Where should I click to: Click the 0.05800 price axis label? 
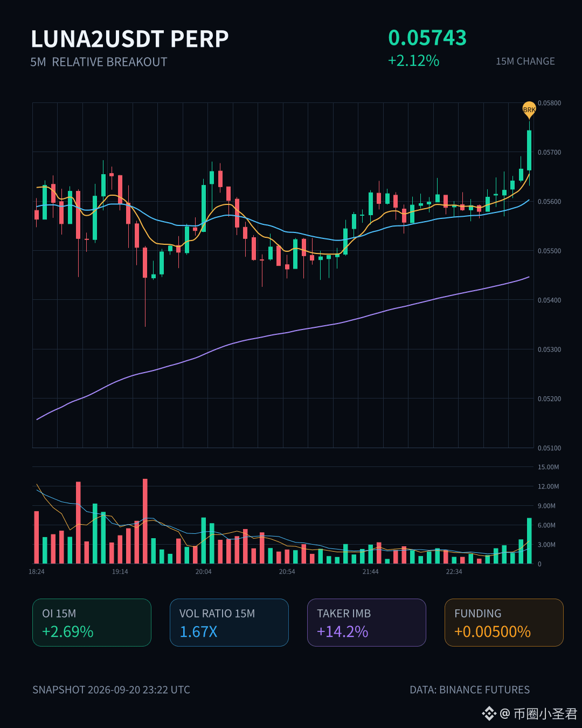coord(549,103)
